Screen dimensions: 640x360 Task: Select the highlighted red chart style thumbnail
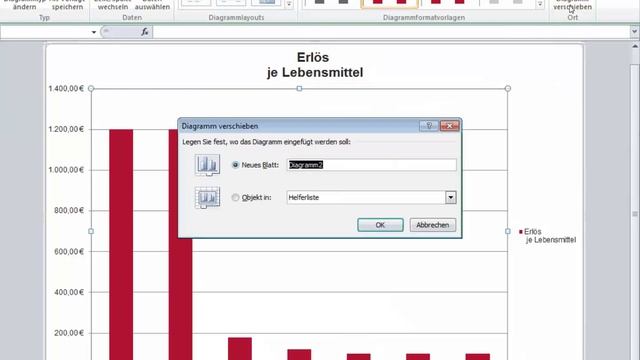389,3
